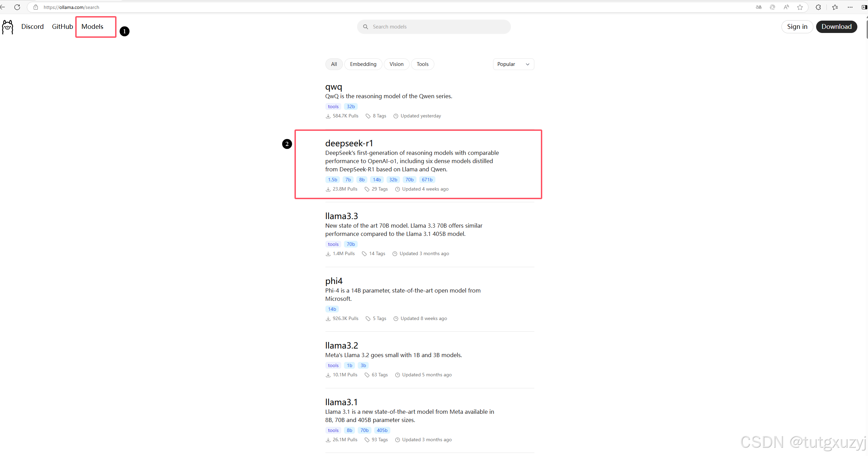Open the GitHub navigation link
This screenshot has height=456, width=868.
coord(62,27)
